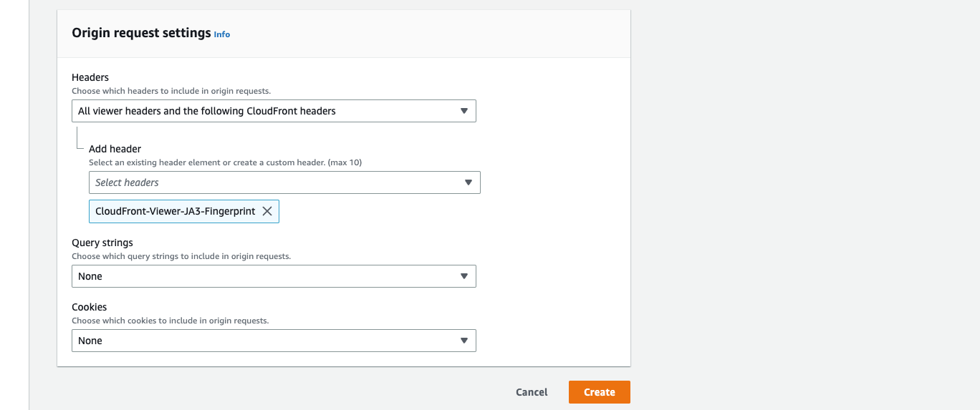Click the Cookies dropdown arrow icon

(x=463, y=341)
